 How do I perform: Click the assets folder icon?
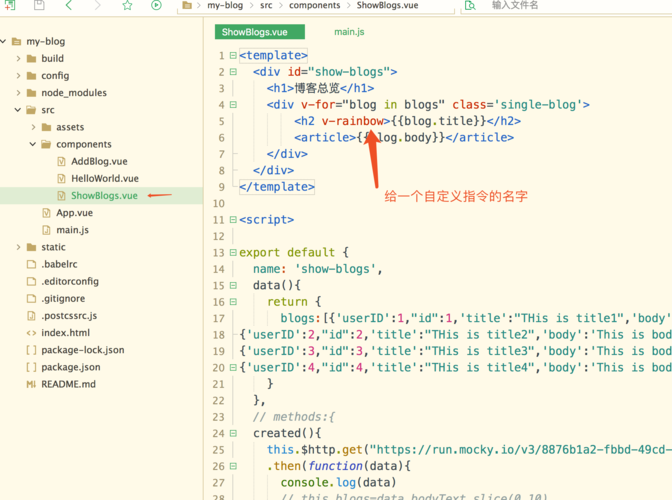click(46, 127)
